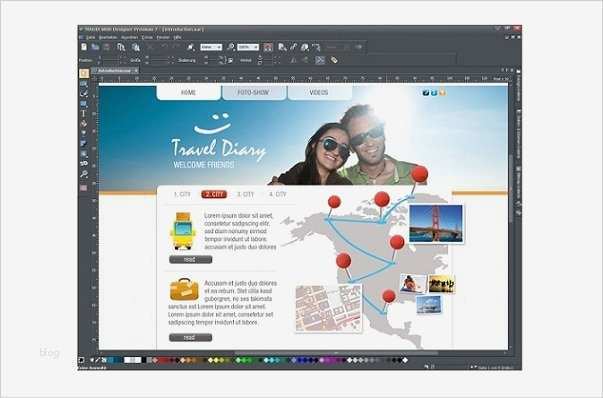Click the ship photo thumbnail
This screenshot has height=398, width=603.
(x=429, y=305)
